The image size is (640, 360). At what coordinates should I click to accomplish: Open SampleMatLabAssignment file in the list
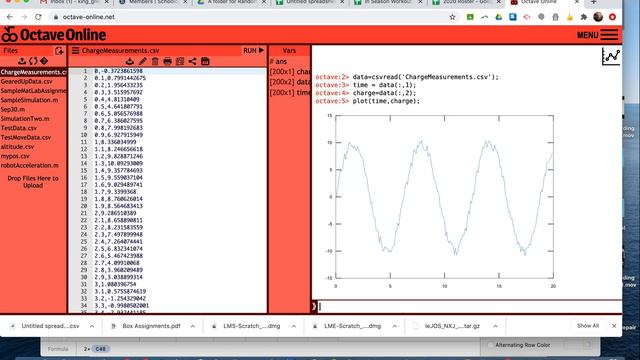point(33,91)
